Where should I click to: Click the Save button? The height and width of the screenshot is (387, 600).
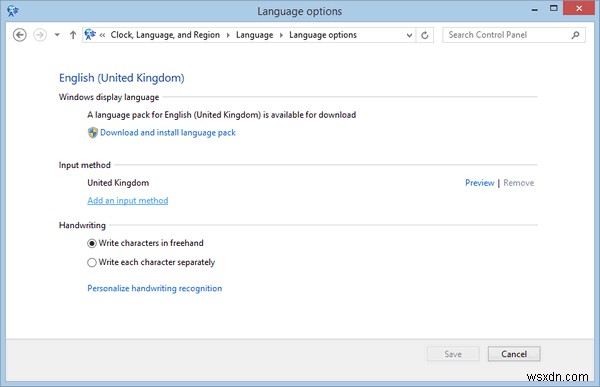[453, 354]
